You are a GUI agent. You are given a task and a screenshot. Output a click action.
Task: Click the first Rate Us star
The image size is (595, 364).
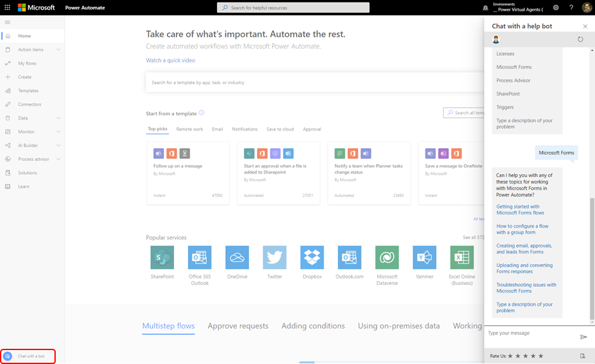(x=510, y=356)
